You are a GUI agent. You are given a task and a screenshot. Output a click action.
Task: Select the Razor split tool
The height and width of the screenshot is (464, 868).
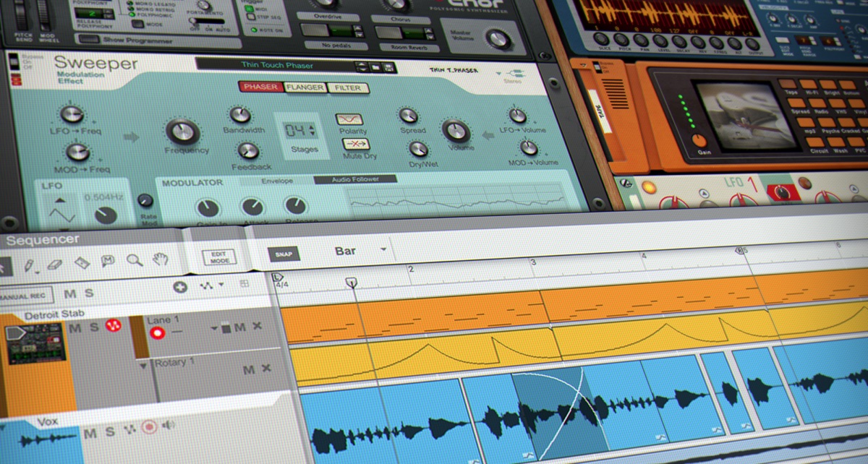tap(82, 263)
